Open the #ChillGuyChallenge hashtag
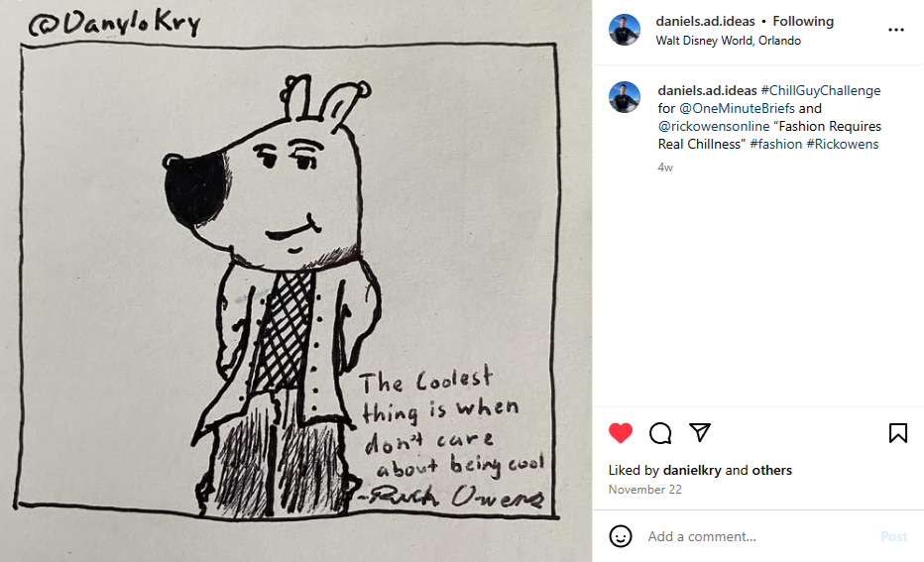The width and height of the screenshot is (924, 562). point(820,91)
